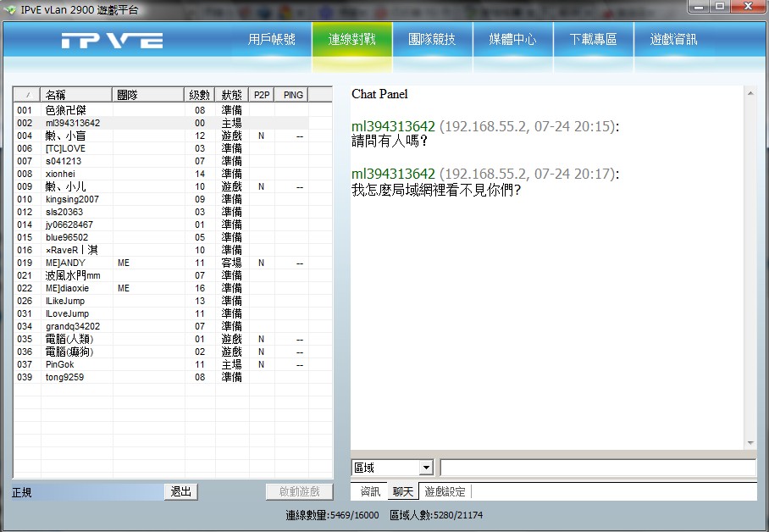
Task: Click the 連線數量:5469/16000 status text
Action: pyautogui.click(x=333, y=515)
